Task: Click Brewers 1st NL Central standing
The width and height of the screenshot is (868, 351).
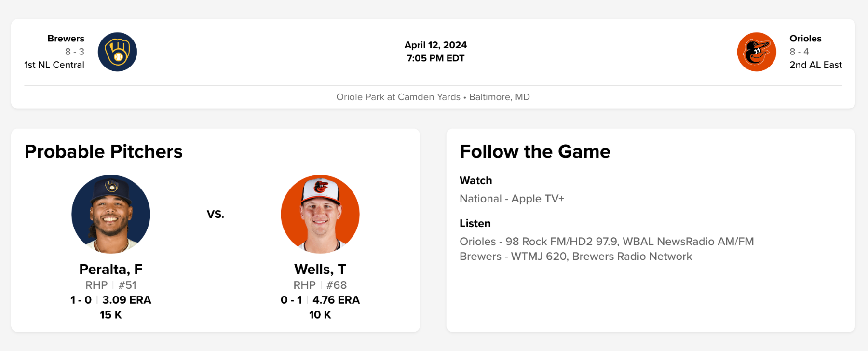Action: 54,65
